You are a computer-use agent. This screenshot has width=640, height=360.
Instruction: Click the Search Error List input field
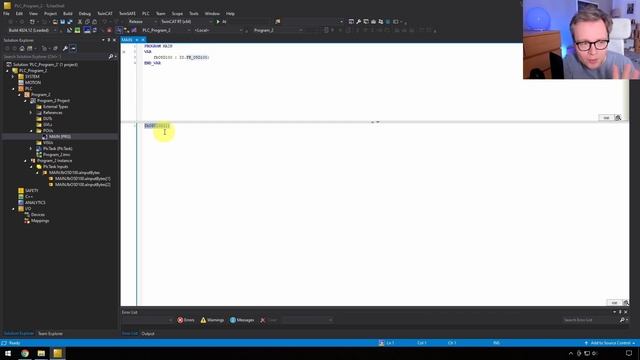coord(590,320)
